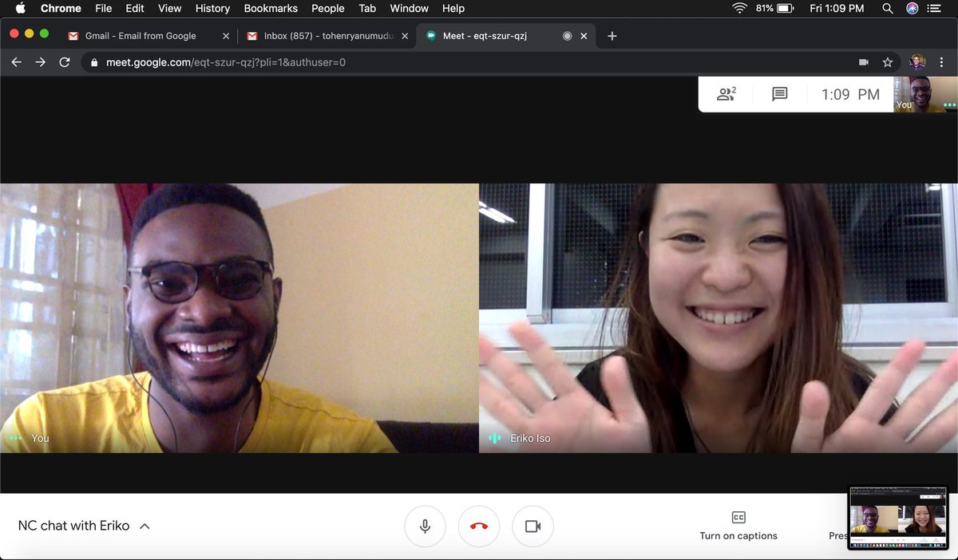This screenshot has height=560, width=958.
Task: Select your own video tile labeled You
Action: click(x=239, y=318)
